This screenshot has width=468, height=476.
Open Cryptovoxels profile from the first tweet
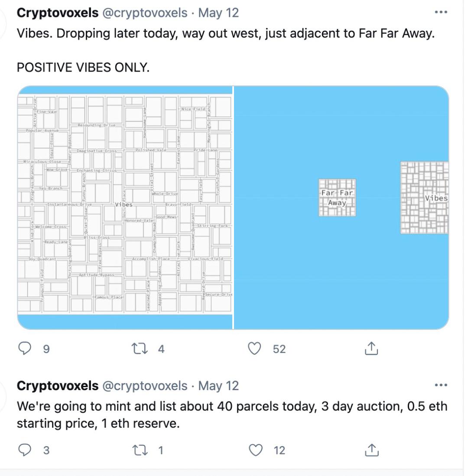(58, 13)
